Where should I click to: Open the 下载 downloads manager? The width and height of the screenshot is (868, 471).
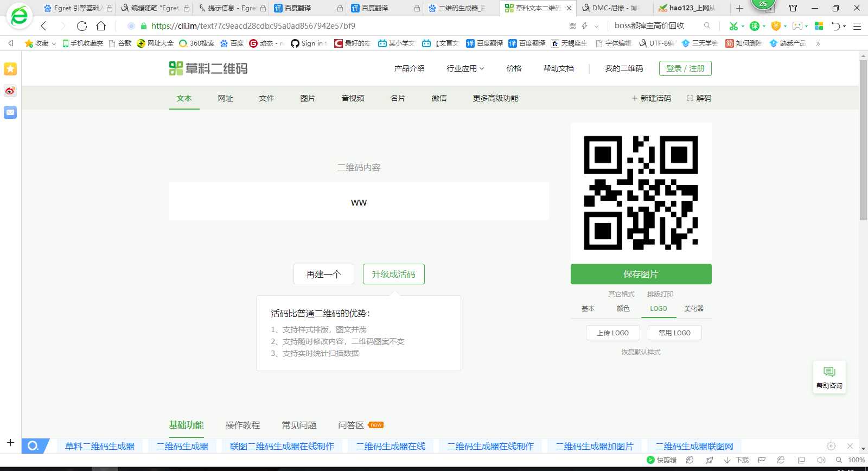(736, 460)
